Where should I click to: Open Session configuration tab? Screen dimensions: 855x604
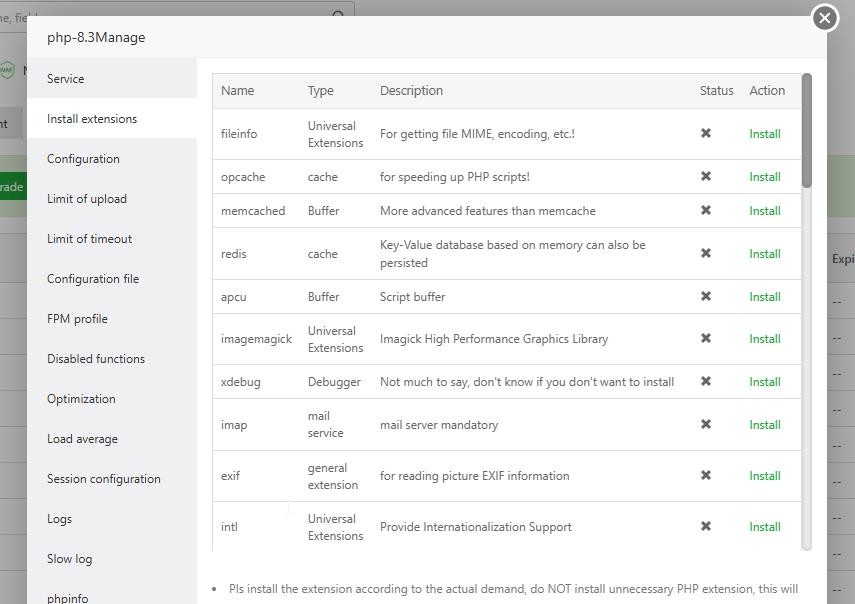pyautogui.click(x=104, y=479)
